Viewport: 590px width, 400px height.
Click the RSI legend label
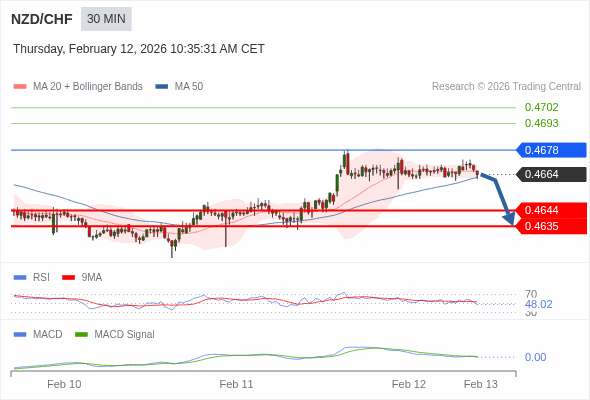pos(41,277)
